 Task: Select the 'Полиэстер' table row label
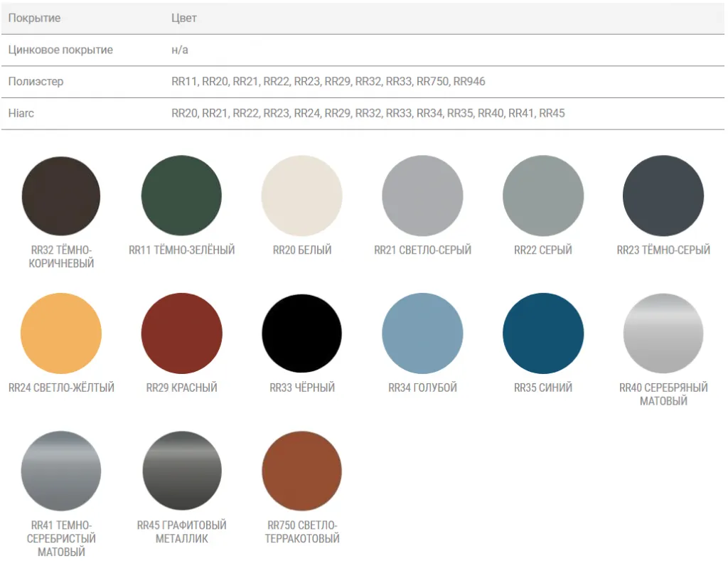[x=36, y=82]
